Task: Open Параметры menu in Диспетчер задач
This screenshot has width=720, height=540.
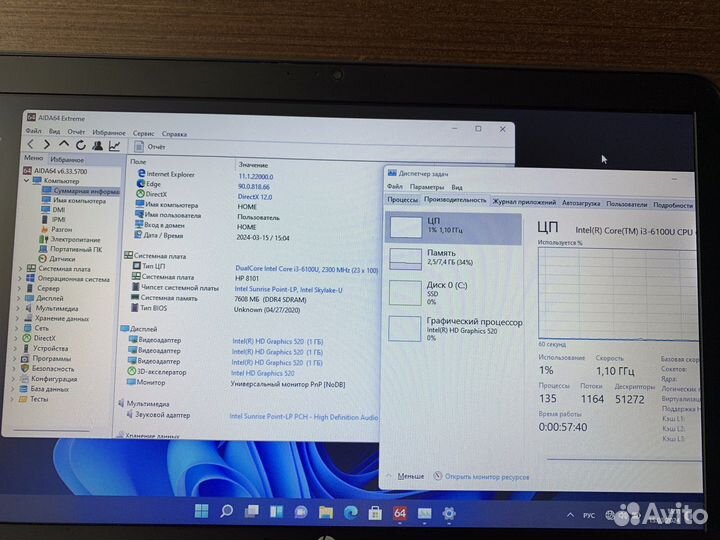Action: click(x=427, y=187)
